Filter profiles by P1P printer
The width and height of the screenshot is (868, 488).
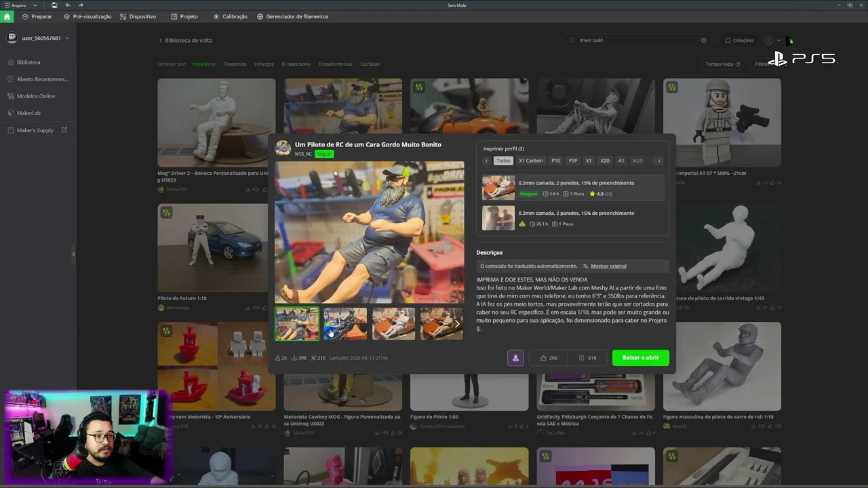pos(573,161)
